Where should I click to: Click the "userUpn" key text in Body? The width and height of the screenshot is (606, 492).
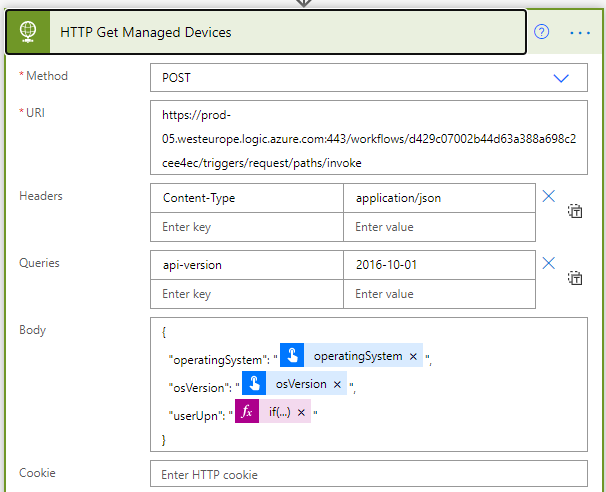pos(196,416)
